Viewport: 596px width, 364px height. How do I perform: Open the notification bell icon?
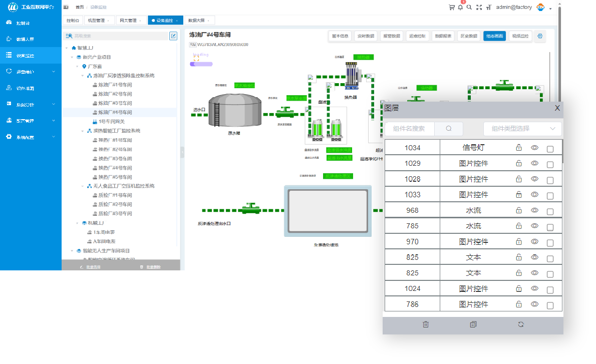[x=460, y=8]
